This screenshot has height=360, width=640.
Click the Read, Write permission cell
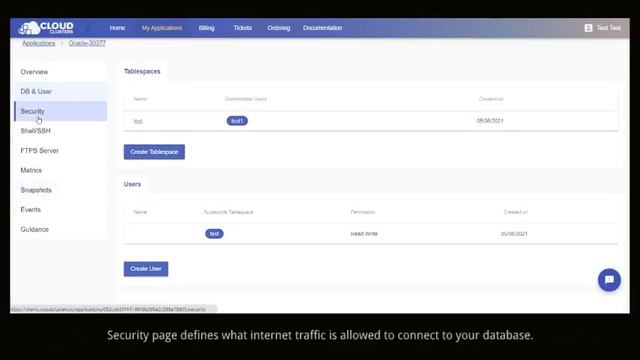(364, 234)
